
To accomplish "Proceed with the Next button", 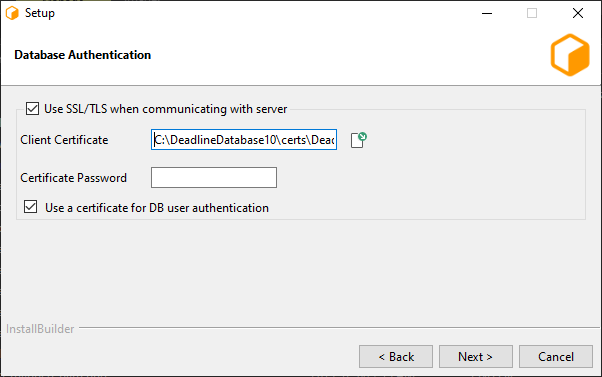I will coord(476,357).
